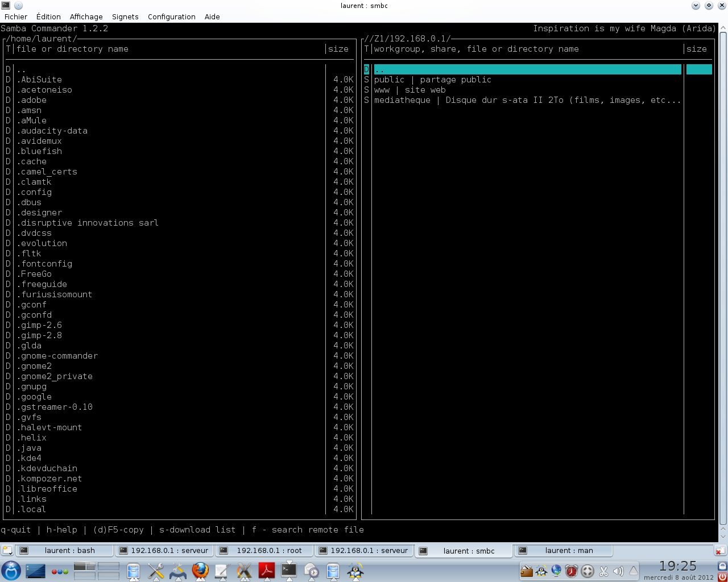The height and width of the screenshot is (582, 728).
Task: Click the 19:25 clock in the panel
Action: pyautogui.click(x=678, y=566)
